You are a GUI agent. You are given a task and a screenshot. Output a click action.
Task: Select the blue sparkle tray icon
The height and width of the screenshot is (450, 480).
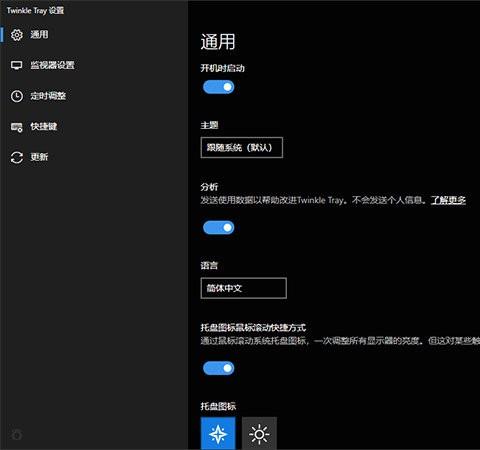(218, 433)
